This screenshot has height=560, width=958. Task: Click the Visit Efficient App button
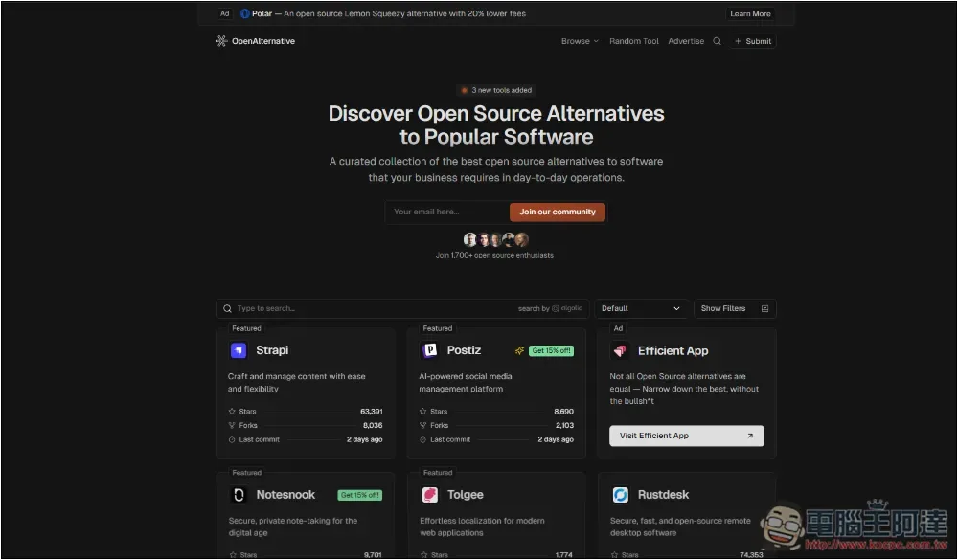click(686, 436)
